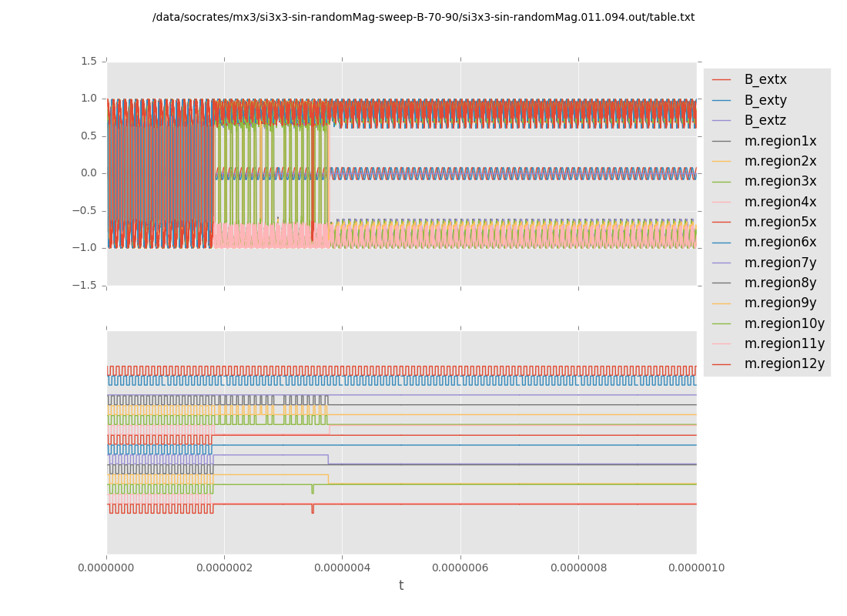Click the 0.0000010 x-axis tick label
This screenshot has width=847, height=616.
696,568
